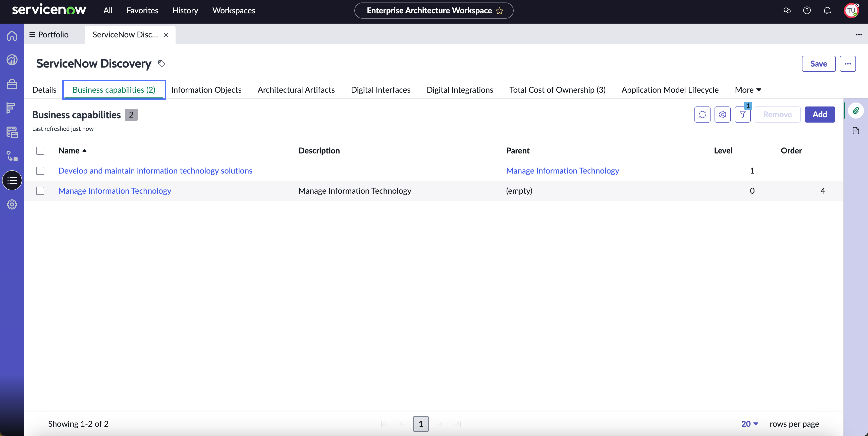Open the tab bar overflow ellipsis

pyautogui.click(x=858, y=35)
